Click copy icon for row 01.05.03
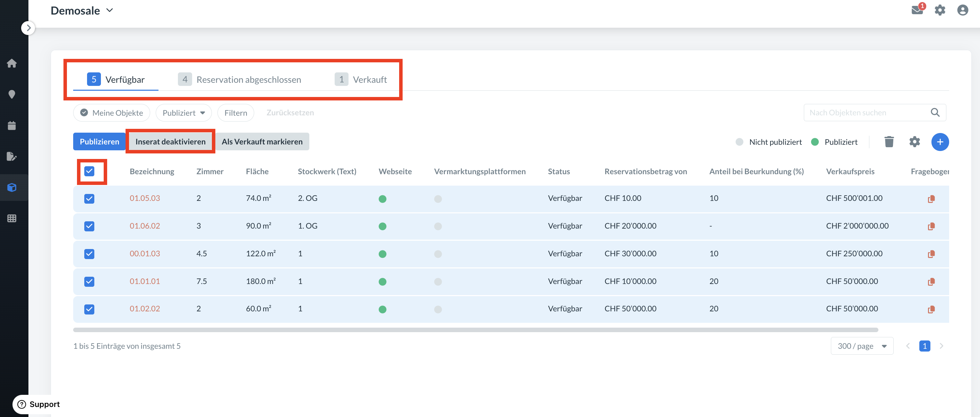This screenshot has width=980, height=417. pyautogui.click(x=931, y=199)
